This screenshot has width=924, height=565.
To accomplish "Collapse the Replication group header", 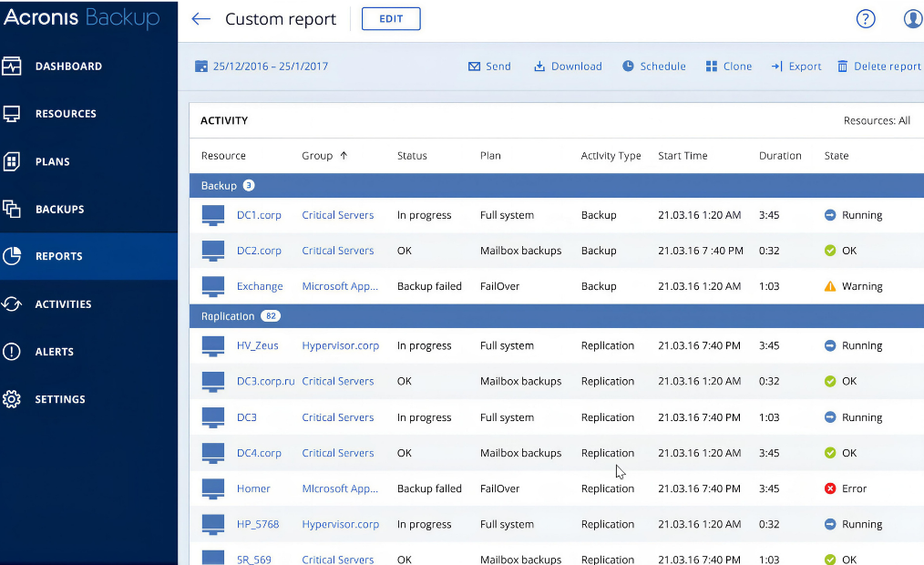I will [556, 316].
